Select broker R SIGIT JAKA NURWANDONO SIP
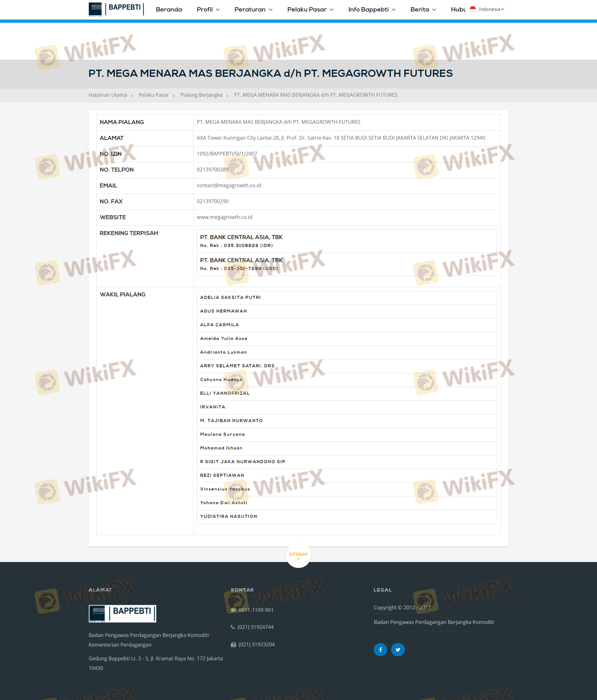Screen dimensions: 597x700 click(347, 462)
